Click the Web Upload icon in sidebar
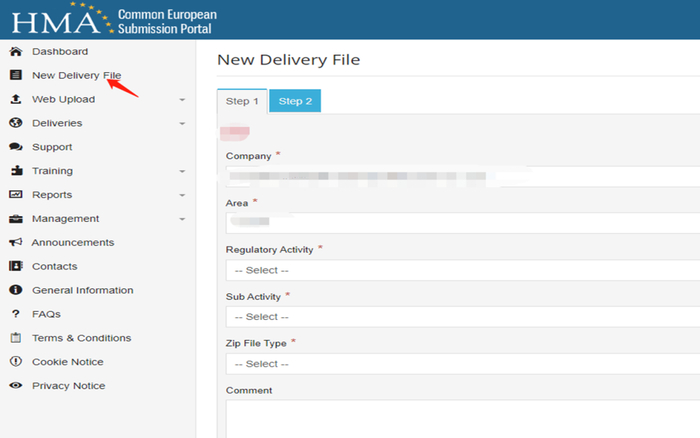Viewport: 700px width, 438px height. click(15, 99)
